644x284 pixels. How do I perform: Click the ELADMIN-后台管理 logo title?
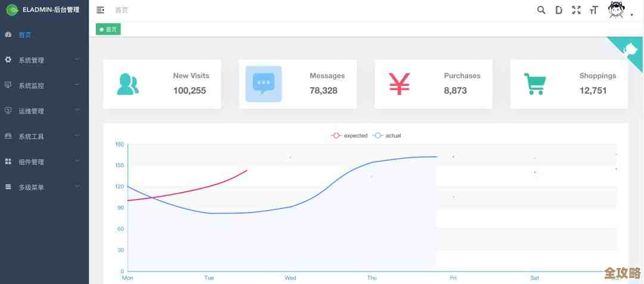pos(50,10)
